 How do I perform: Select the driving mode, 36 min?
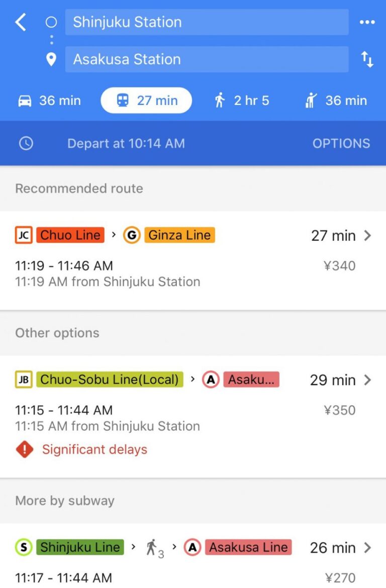tap(49, 101)
